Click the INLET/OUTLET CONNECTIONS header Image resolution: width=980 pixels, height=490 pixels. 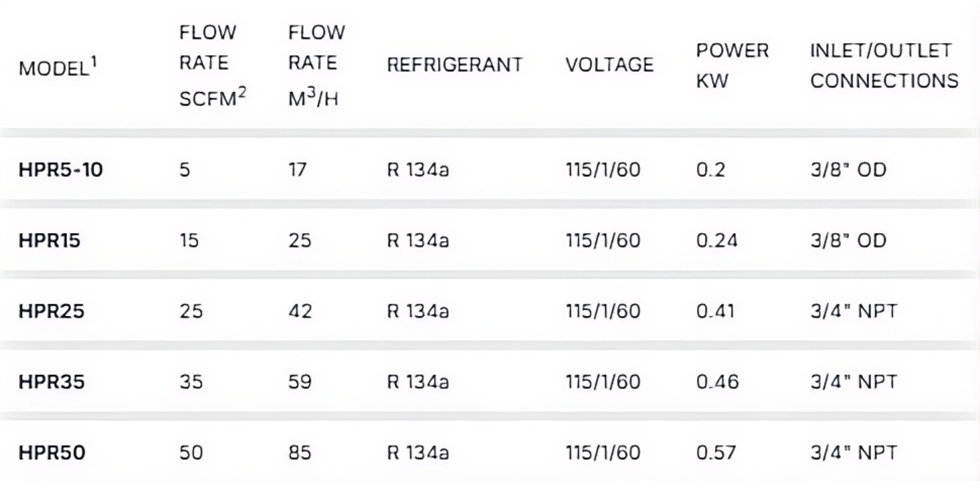tap(884, 65)
